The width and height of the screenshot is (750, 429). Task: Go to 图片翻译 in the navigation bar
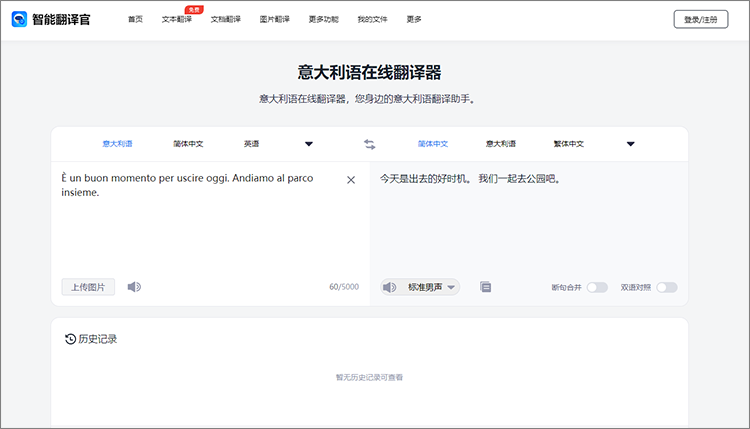tap(274, 19)
